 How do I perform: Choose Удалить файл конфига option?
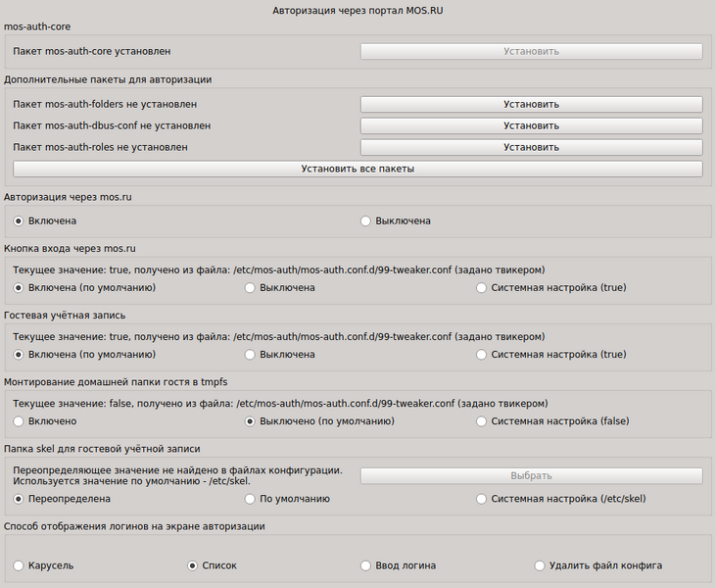540,565
